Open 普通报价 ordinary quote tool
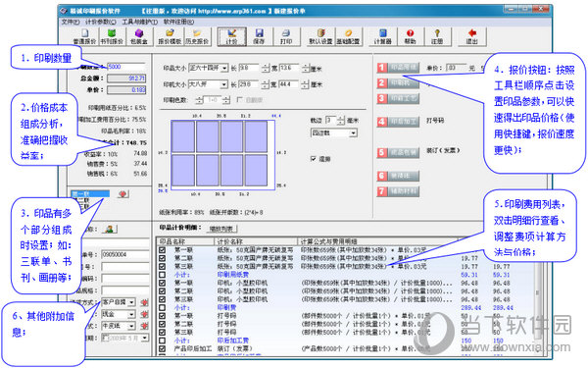 pyautogui.click(x=84, y=37)
